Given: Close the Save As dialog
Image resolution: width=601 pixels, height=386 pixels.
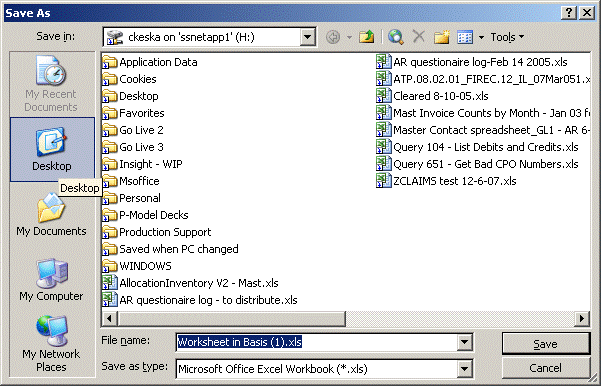Looking at the screenshot, I should click(x=587, y=13).
